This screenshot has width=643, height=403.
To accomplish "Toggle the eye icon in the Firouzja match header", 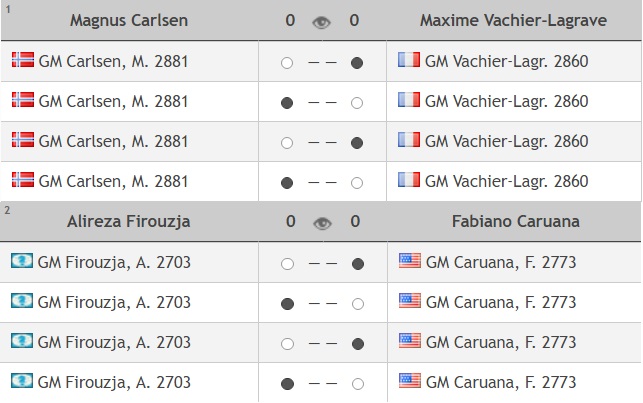I will click(322, 222).
